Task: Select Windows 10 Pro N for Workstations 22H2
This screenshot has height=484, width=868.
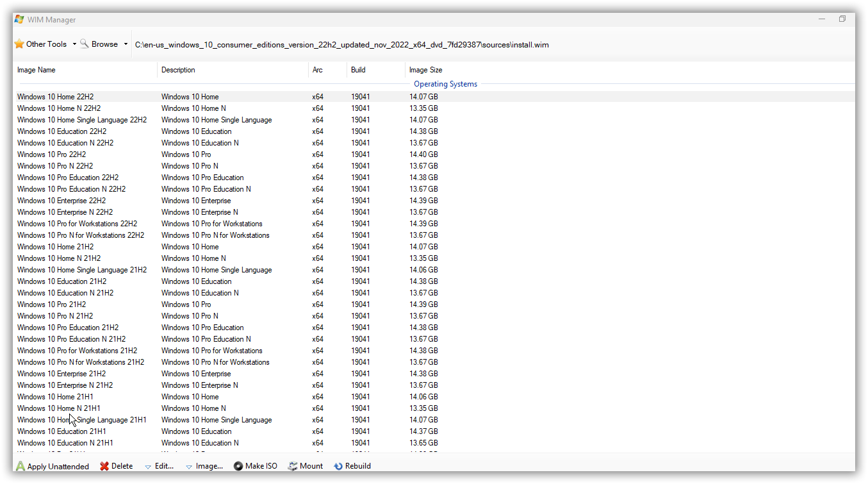Action: coord(81,235)
